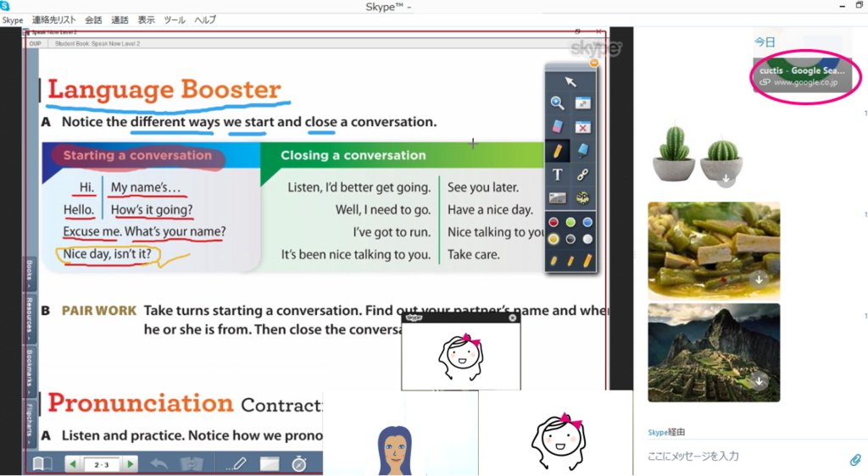This screenshot has height=476, width=868.
Task: Click the page number field showing 2 - 3
Action: pos(102,464)
